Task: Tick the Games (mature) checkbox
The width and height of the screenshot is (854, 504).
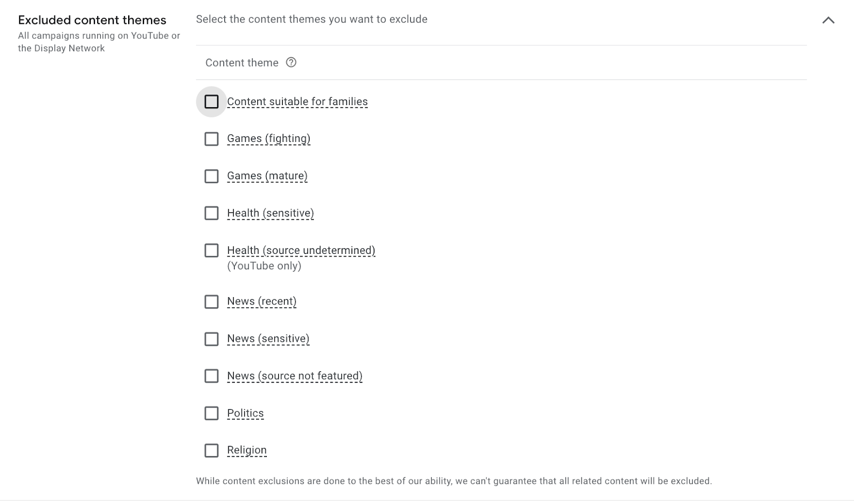Action: (x=211, y=176)
